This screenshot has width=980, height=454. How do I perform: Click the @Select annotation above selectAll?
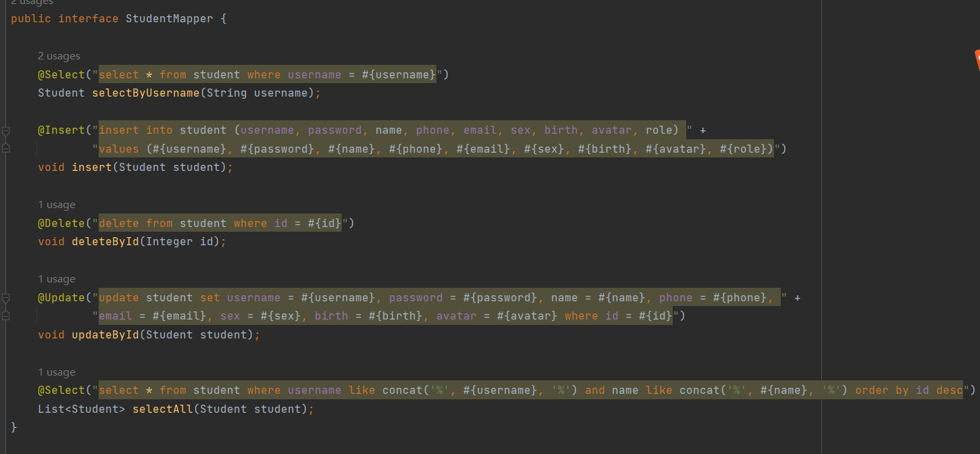coord(61,390)
